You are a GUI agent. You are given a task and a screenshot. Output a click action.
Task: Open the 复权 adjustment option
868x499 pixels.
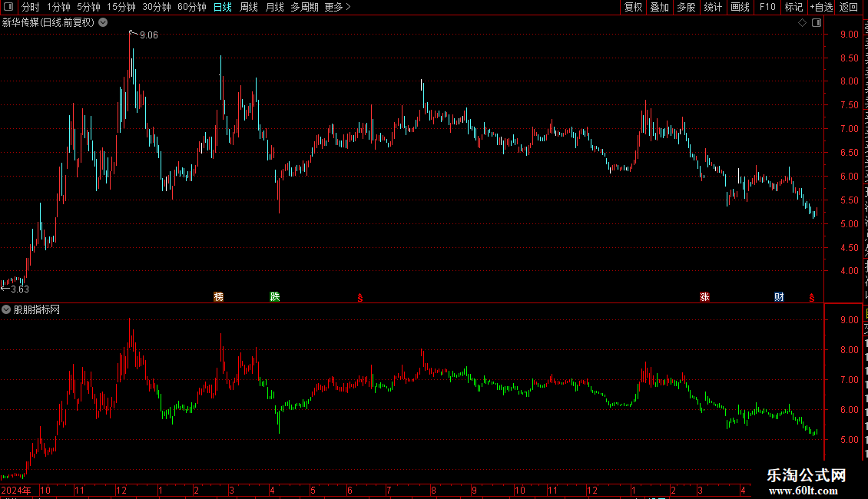point(633,7)
